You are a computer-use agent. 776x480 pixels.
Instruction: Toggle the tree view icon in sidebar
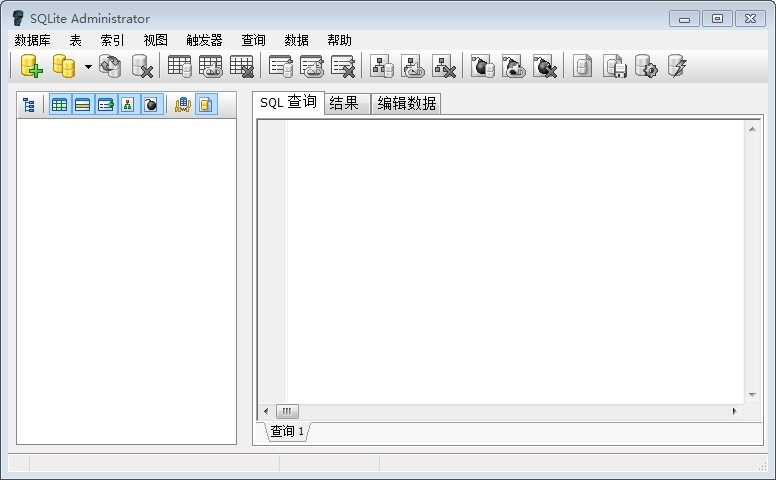click(x=29, y=105)
